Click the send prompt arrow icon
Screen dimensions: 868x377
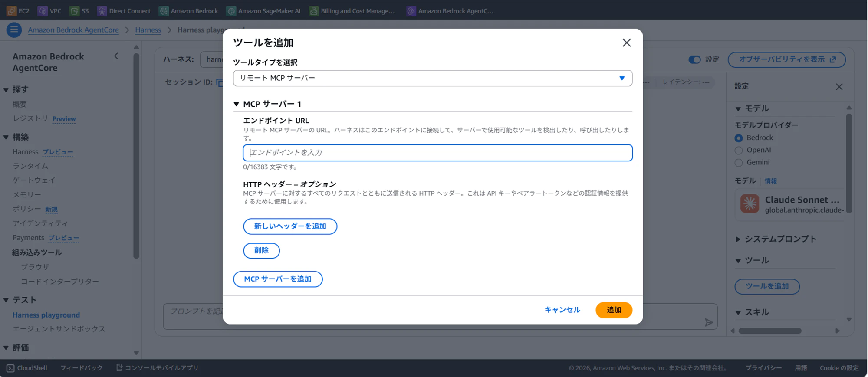(708, 322)
